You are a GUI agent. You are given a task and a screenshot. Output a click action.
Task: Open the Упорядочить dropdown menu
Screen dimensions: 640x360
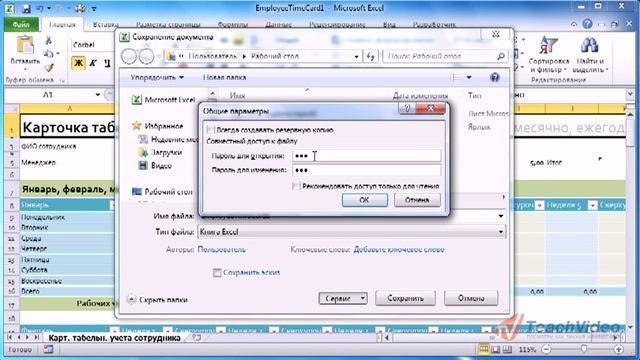pos(157,77)
